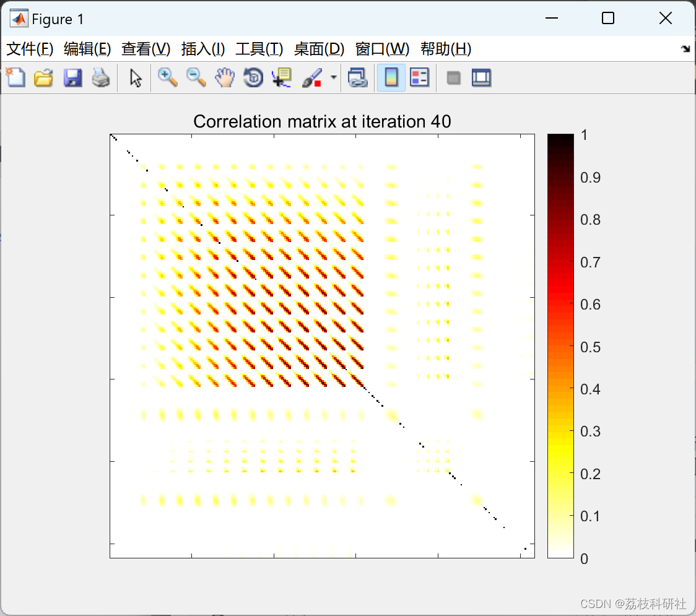Open the 窗口(W) menu
696x616 pixels.
(x=382, y=49)
